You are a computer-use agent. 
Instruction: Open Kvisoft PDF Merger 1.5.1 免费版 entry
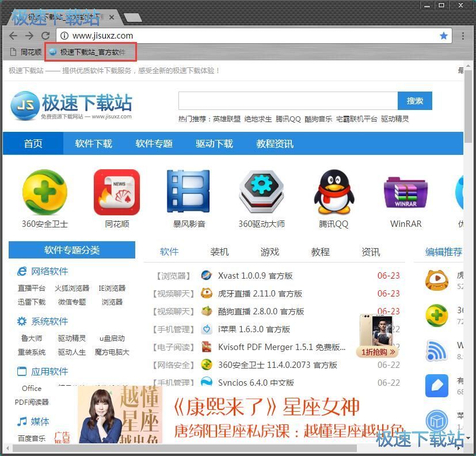[281, 347]
